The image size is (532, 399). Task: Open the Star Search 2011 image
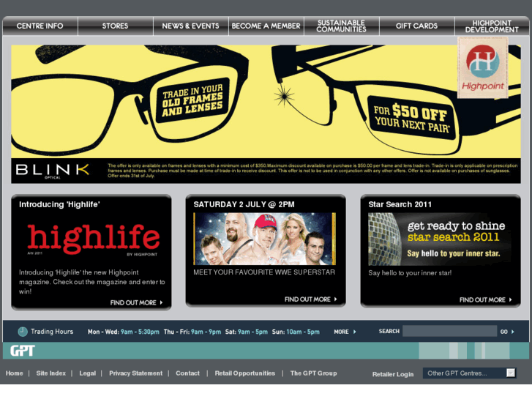pos(440,239)
